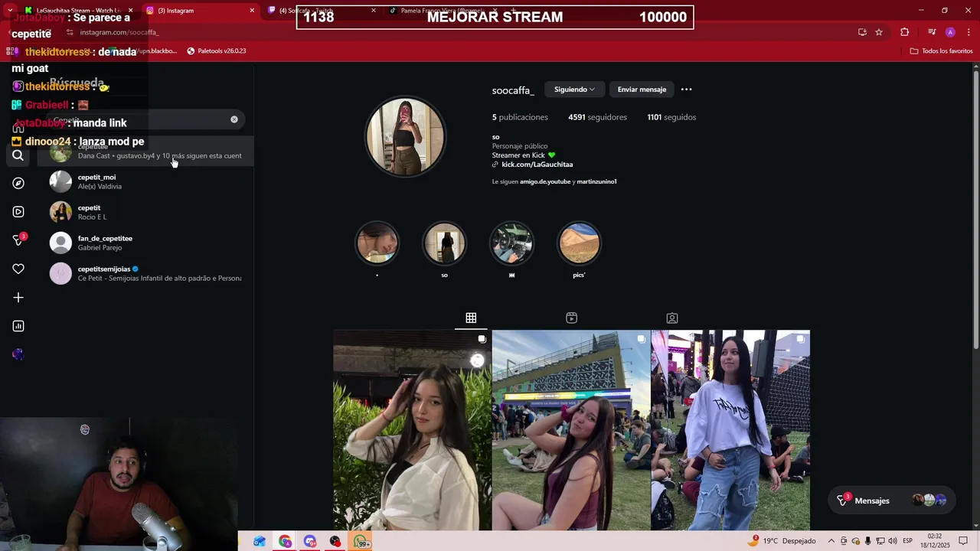
Task: Switch to the posts grid tab
Action: click(x=471, y=318)
